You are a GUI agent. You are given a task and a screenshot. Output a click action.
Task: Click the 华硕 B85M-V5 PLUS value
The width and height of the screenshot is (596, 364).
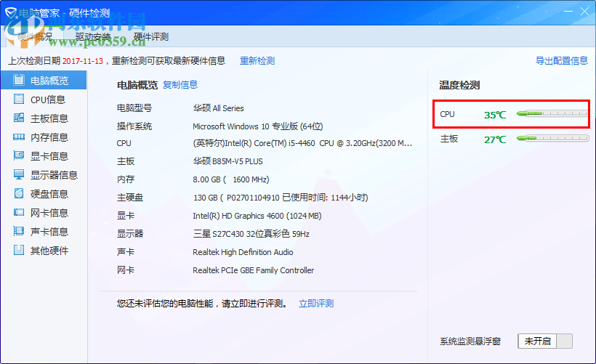227,161
